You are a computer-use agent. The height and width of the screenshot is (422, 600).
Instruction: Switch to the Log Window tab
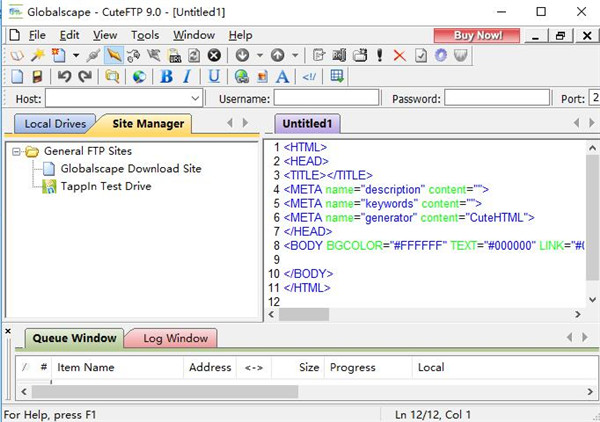[174, 338]
